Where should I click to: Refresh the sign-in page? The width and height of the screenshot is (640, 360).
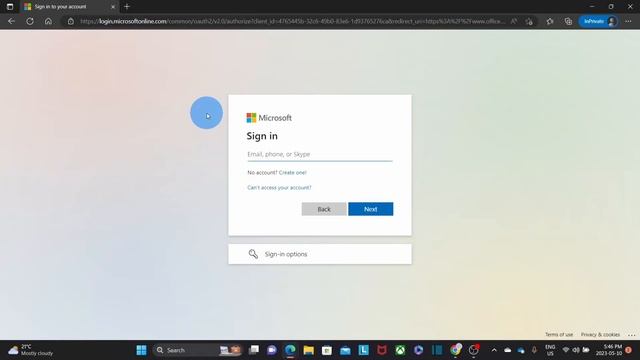point(30,21)
